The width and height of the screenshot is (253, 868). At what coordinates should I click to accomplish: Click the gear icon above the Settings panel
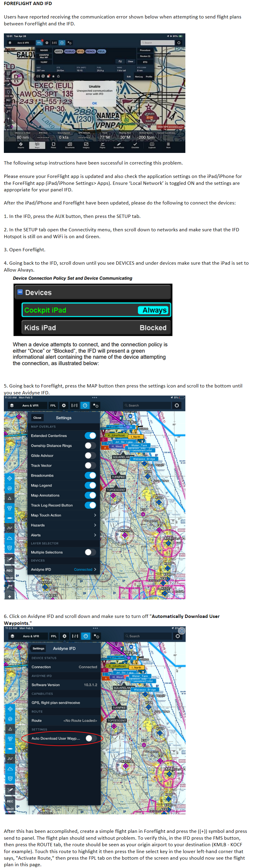[x=64, y=405]
